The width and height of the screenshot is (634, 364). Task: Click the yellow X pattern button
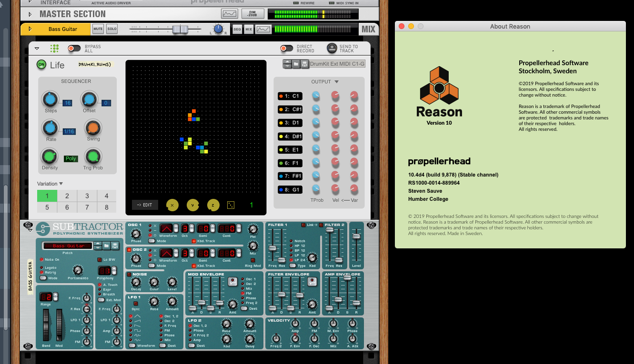(172, 205)
